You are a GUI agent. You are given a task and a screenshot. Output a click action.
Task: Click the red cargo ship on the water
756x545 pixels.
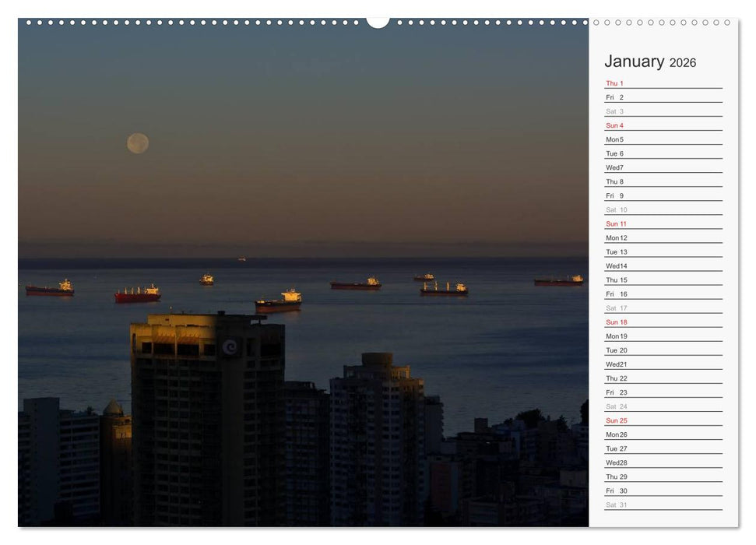(135, 294)
